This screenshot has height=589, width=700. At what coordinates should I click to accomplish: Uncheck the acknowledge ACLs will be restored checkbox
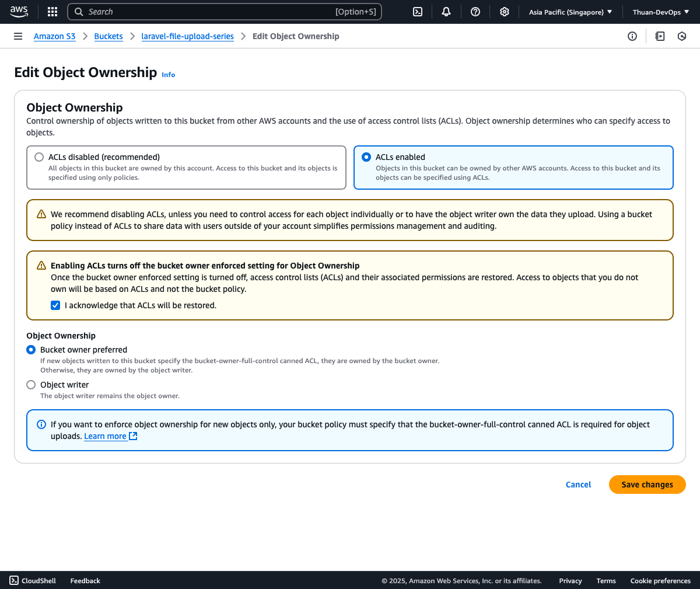[x=55, y=305]
